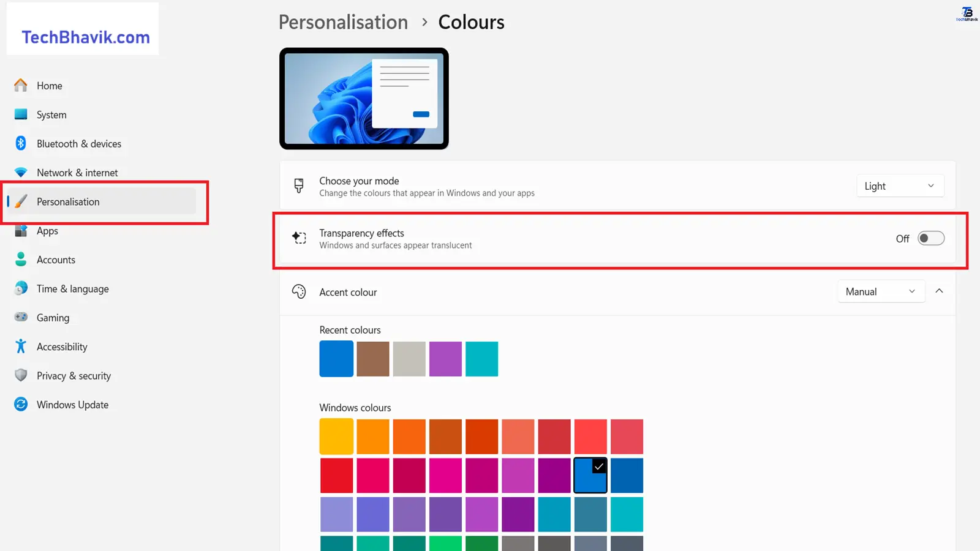Go to Gaming settings
This screenshot has height=551, width=980.
[x=53, y=318]
